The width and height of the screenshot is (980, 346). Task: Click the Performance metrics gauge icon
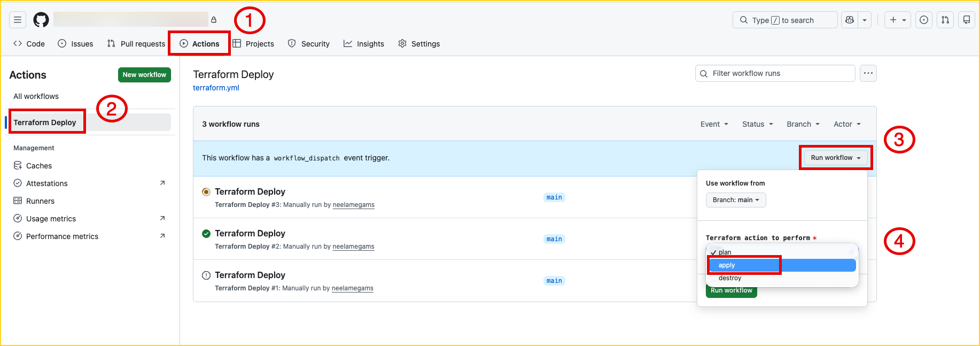pos(18,236)
